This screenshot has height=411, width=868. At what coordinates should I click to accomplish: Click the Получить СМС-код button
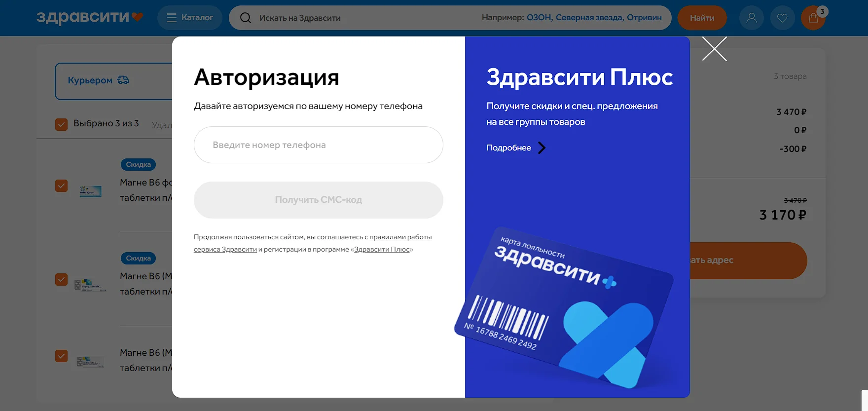coord(318,200)
